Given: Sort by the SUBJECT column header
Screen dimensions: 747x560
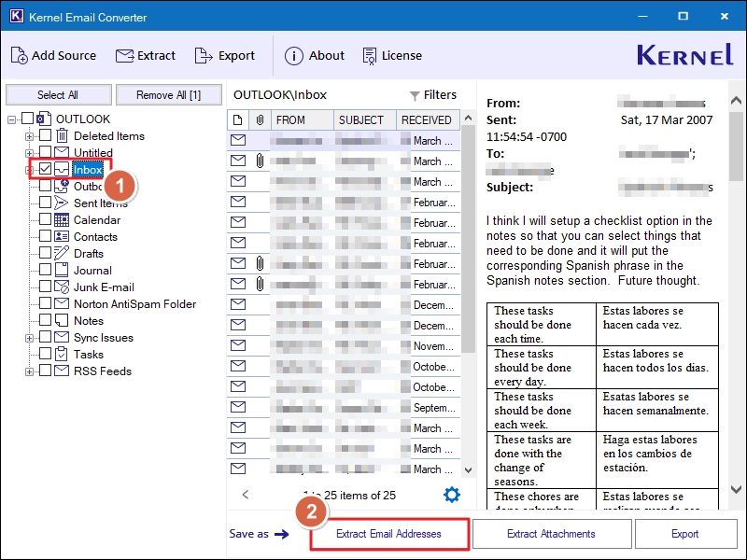Looking at the screenshot, I should (365, 120).
